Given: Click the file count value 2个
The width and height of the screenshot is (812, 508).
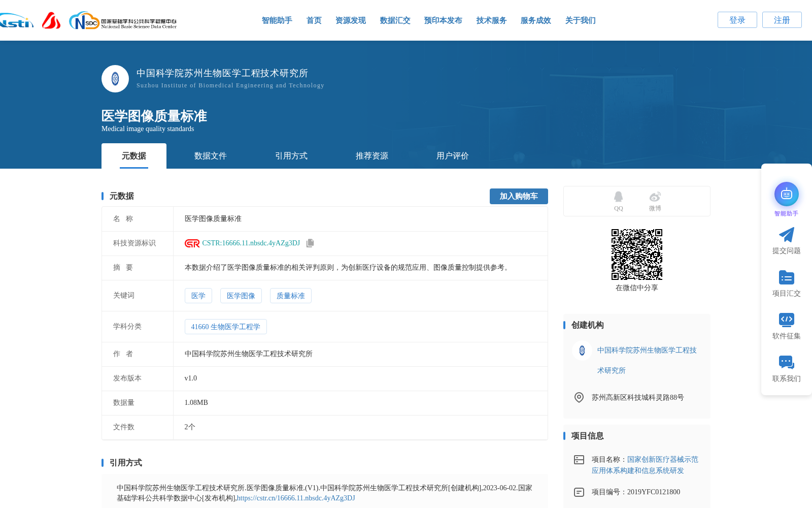Looking at the screenshot, I should [190, 427].
